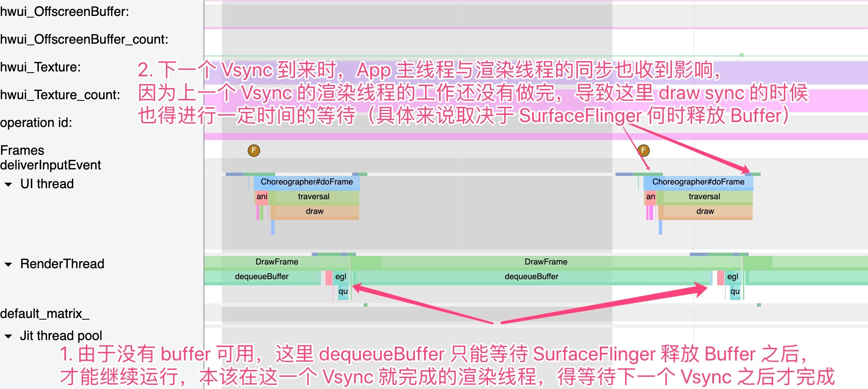Collapse the UI thread track
The height and width of the screenshot is (389, 868).
click(x=8, y=184)
